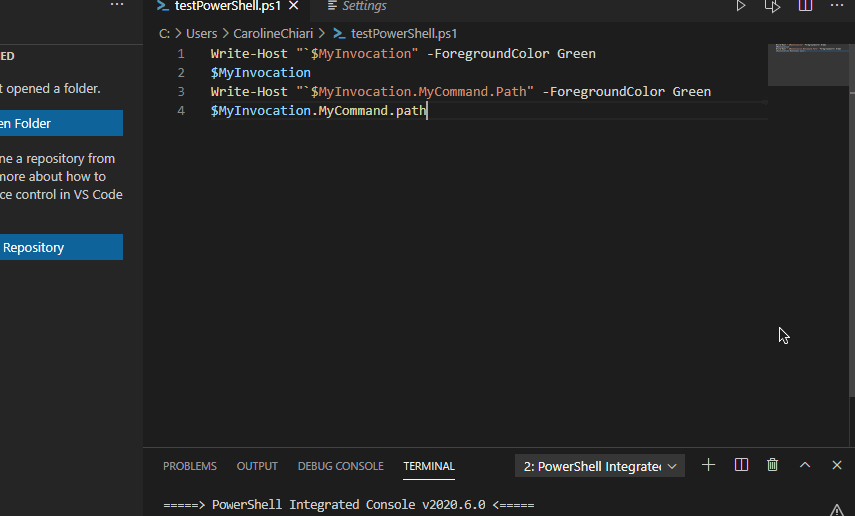This screenshot has width=855, height=516.
Task: Open the Problems panel tab
Action: pos(190,466)
